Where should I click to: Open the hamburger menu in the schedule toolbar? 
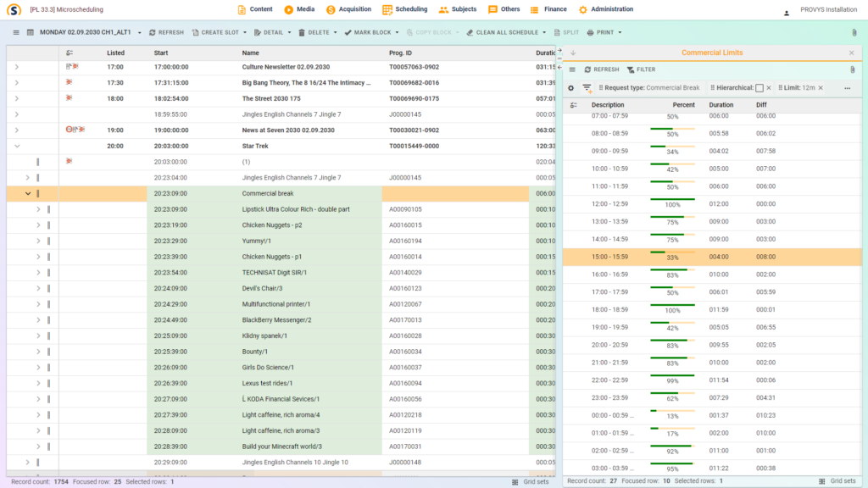click(x=16, y=33)
